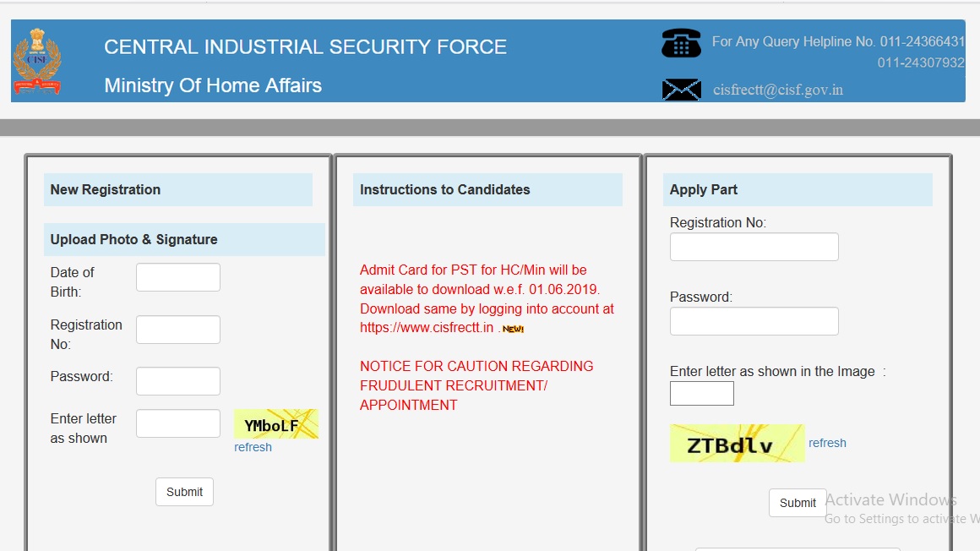Open the Admit Card for PST notice

(486, 299)
